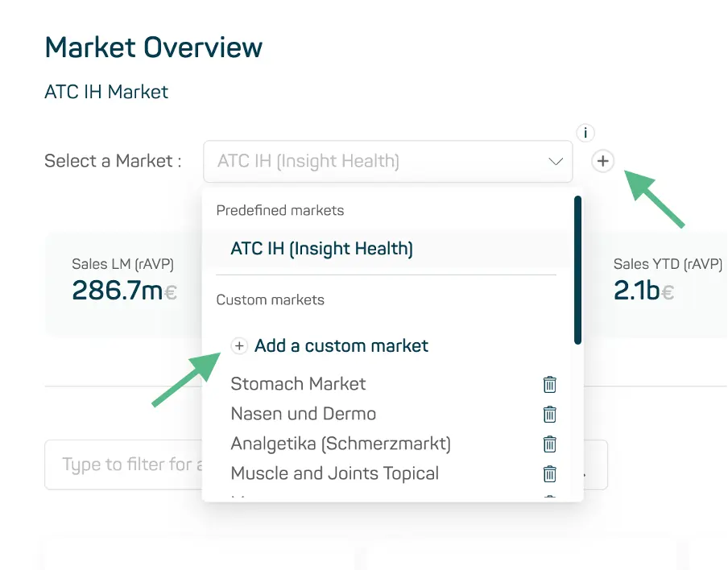Click the Sales YTD (rAVP) value 2.1b
The image size is (728, 570).
[x=643, y=291]
